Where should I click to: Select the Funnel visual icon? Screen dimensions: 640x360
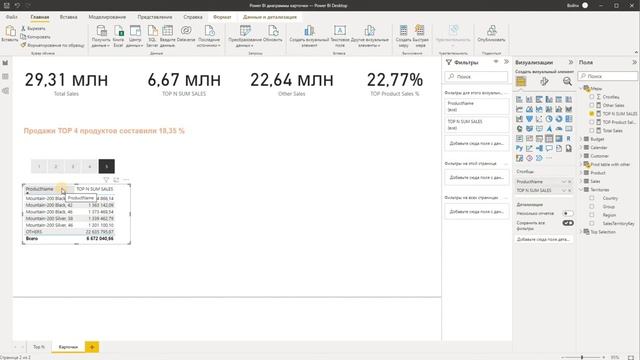[529, 119]
